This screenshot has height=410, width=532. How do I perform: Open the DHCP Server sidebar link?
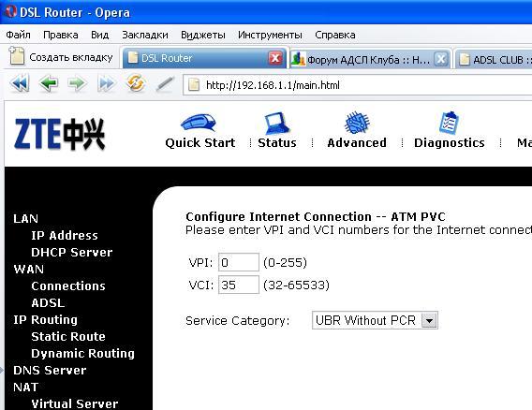pyautogui.click(x=71, y=253)
